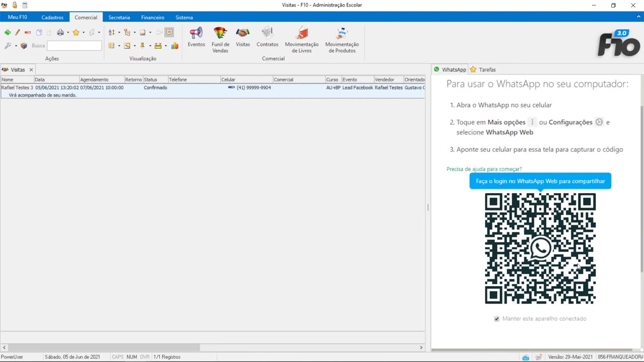Viewport: 644px width, 362px height.
Task: Open Visitas handshake icon
Action: click(243, 38)
